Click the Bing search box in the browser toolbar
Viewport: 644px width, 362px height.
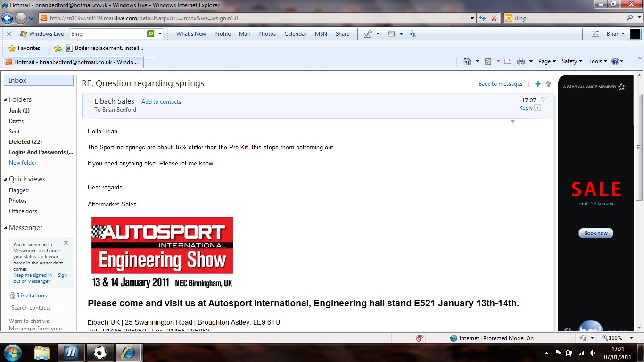click(565, 18)
